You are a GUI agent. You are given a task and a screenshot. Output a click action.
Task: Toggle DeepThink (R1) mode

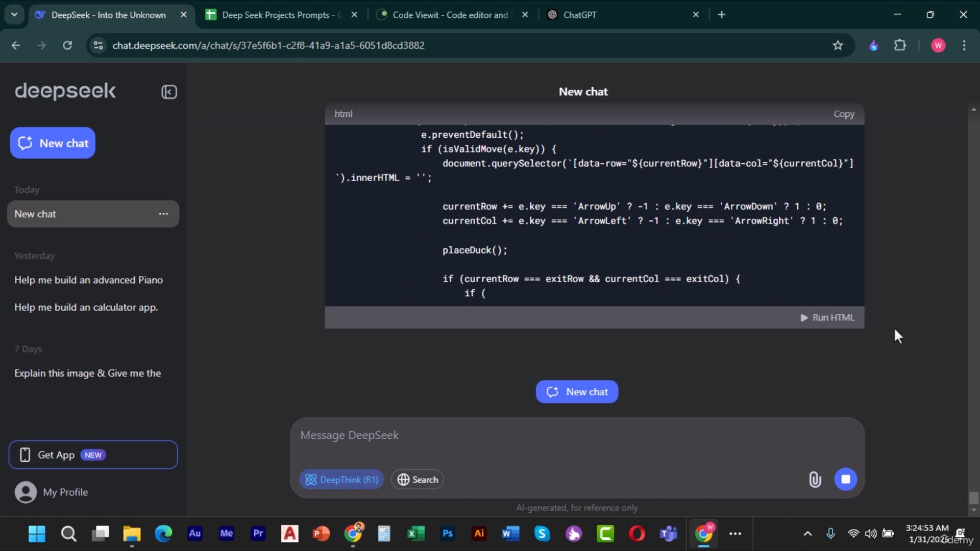pos(341,480)
